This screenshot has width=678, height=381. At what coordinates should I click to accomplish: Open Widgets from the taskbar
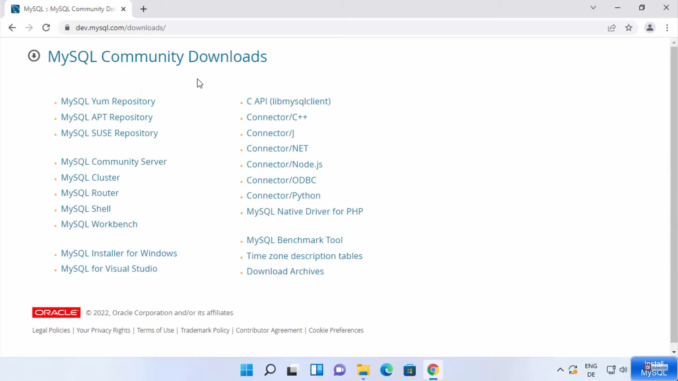click(317, 370)
